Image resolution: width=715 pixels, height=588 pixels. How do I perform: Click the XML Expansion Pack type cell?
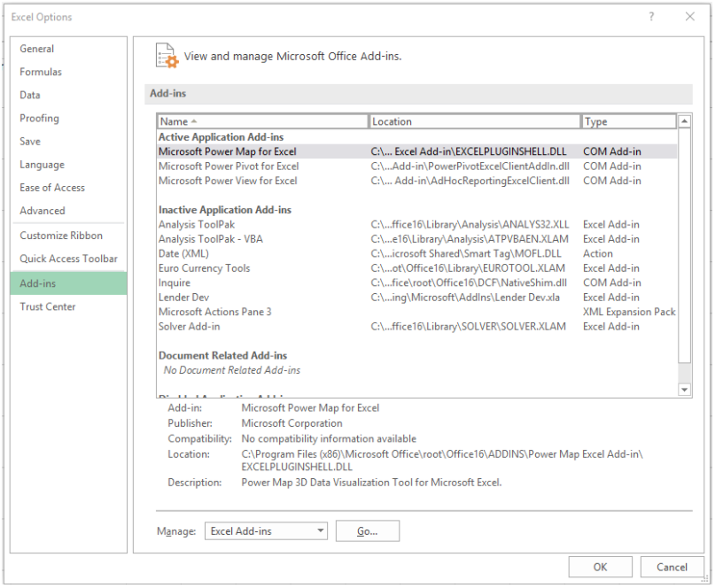click(x=629, y=313)
